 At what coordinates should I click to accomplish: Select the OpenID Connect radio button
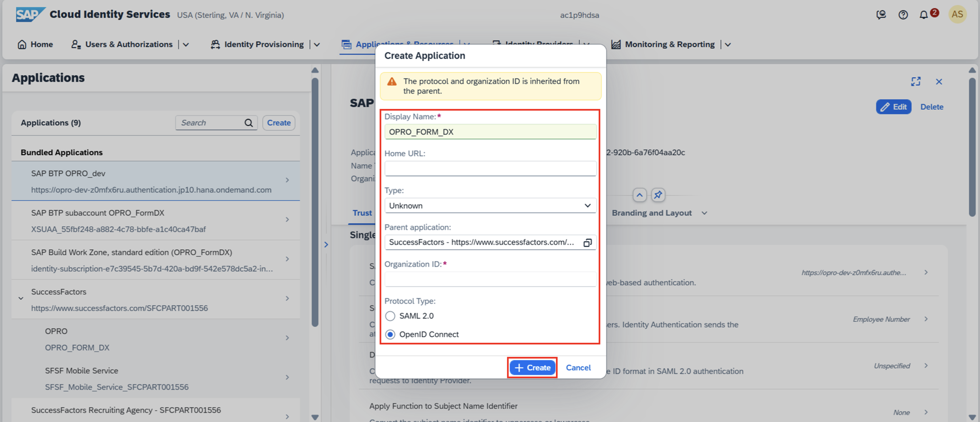point(390,334)
